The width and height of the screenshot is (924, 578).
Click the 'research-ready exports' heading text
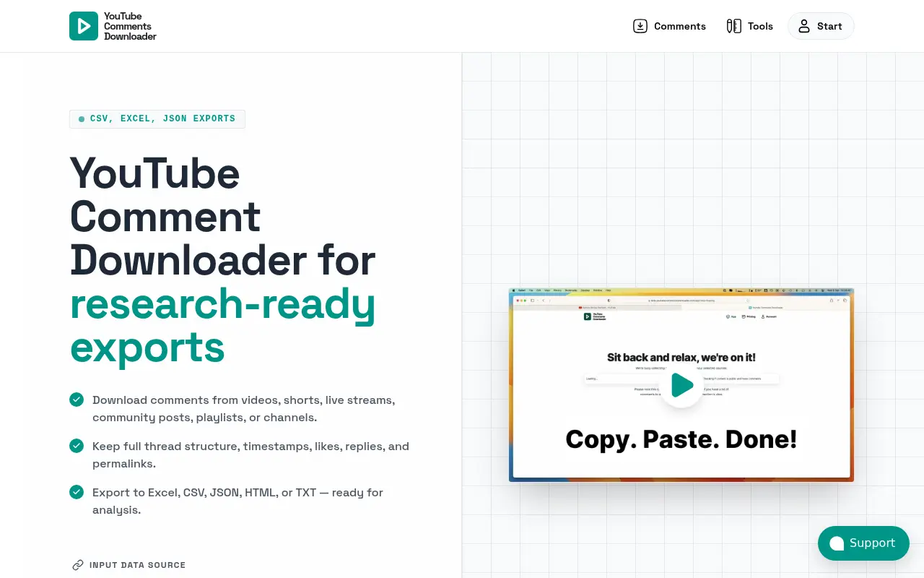click(x=222, y=325)
